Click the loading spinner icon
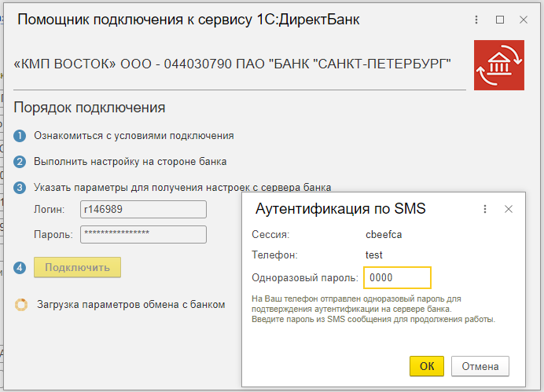Screen dimensions: 544x392 [x=21, y=305]
